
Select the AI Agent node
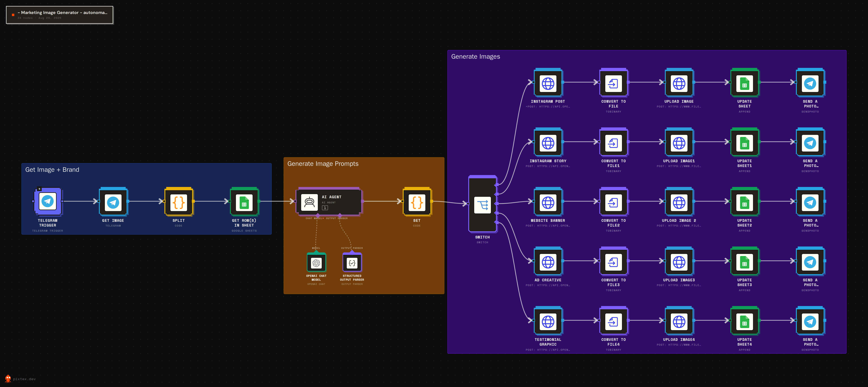click(x=329, y=201)
